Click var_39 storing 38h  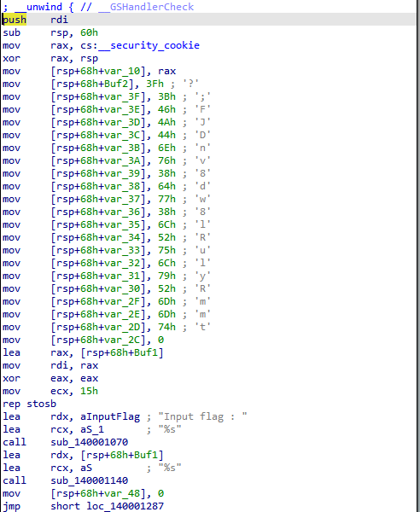(x=122, y=173)
